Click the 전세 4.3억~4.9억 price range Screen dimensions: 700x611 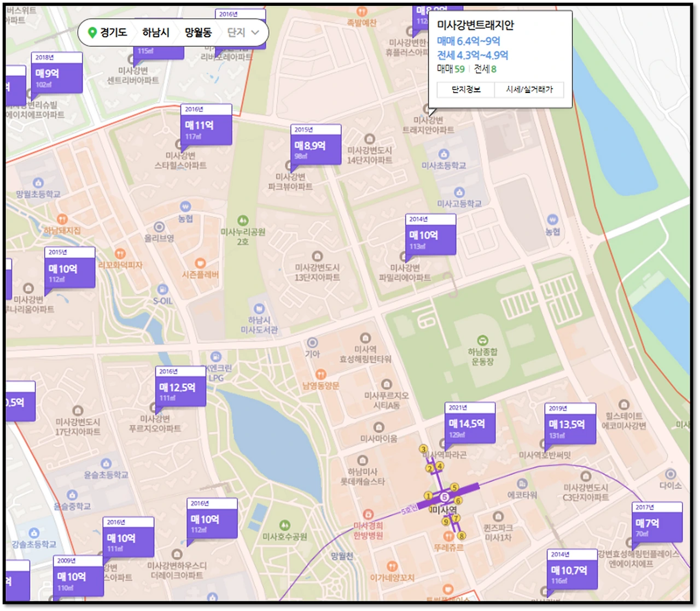(472, 55)
